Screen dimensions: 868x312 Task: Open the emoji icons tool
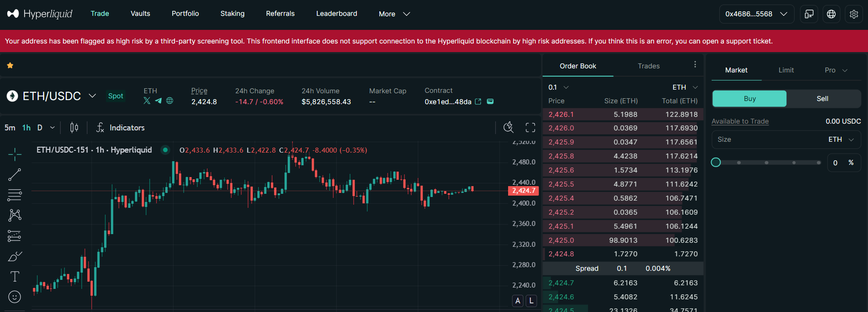click(x=15, y=297)
